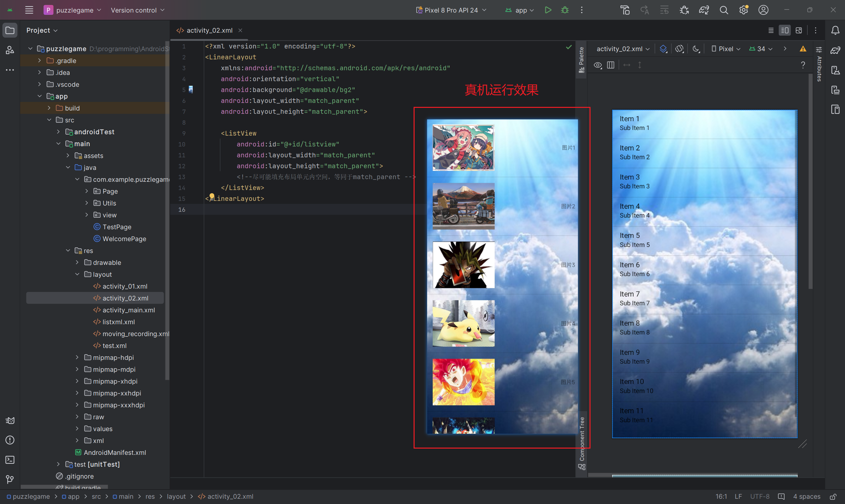This screenshot has width=845, height=504.
Task: Select the activity_02.xml editor tab
Action: pyautogui.click(x=209, y=31)
